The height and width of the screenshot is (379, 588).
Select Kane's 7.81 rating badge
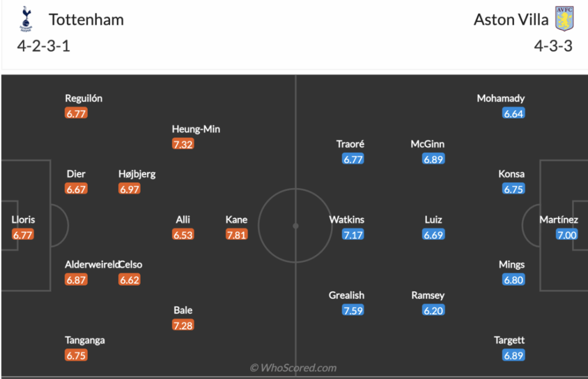tap(236, 234)
